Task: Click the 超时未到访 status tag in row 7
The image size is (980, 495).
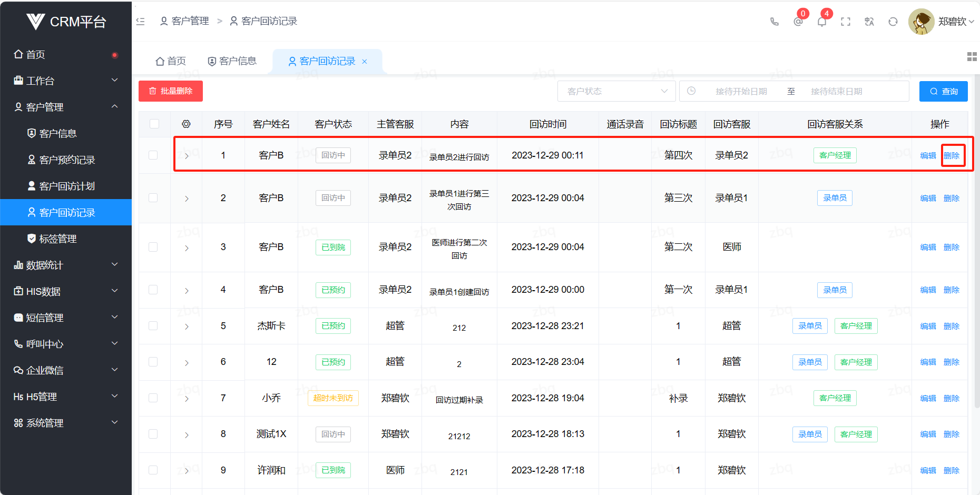Action: pos(333,398)
